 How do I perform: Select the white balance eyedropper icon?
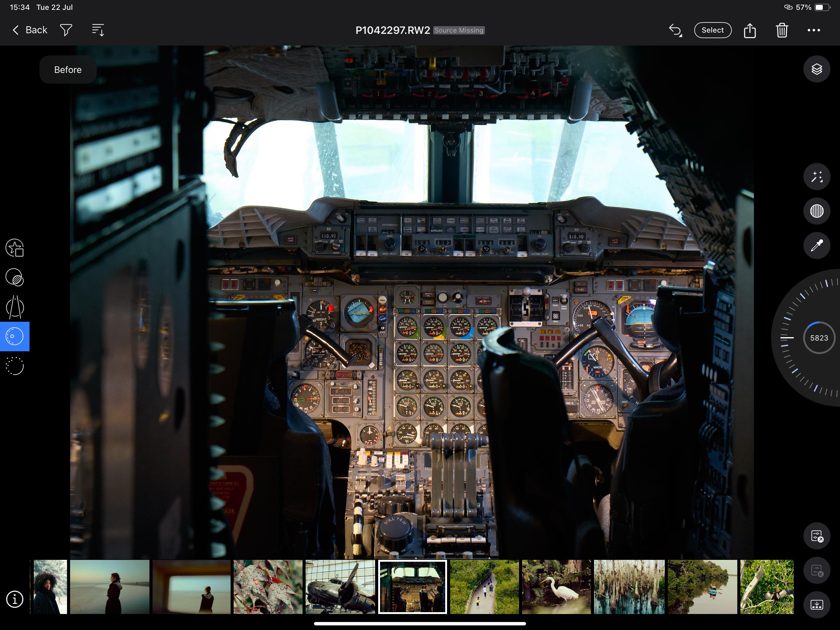click(816, 245)
